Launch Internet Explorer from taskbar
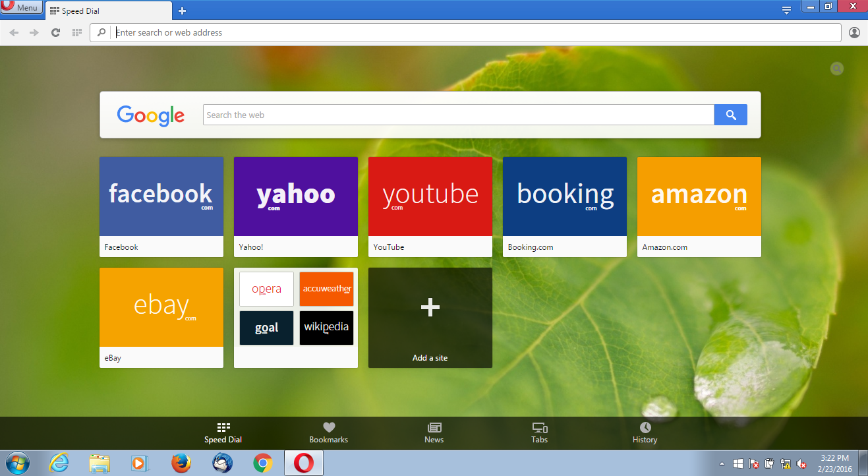 pos(59,463)
